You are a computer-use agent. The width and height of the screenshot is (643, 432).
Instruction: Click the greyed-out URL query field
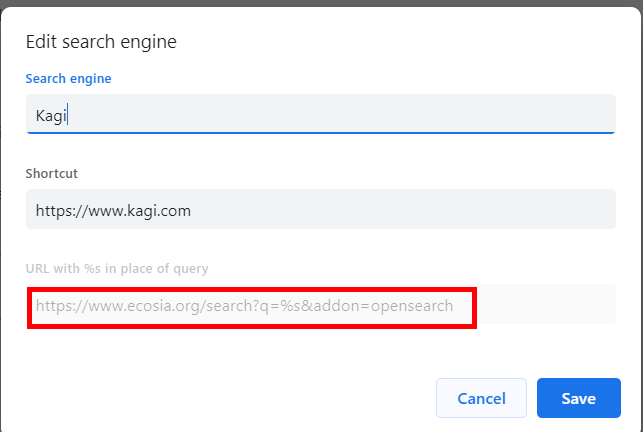coord(320,305)
